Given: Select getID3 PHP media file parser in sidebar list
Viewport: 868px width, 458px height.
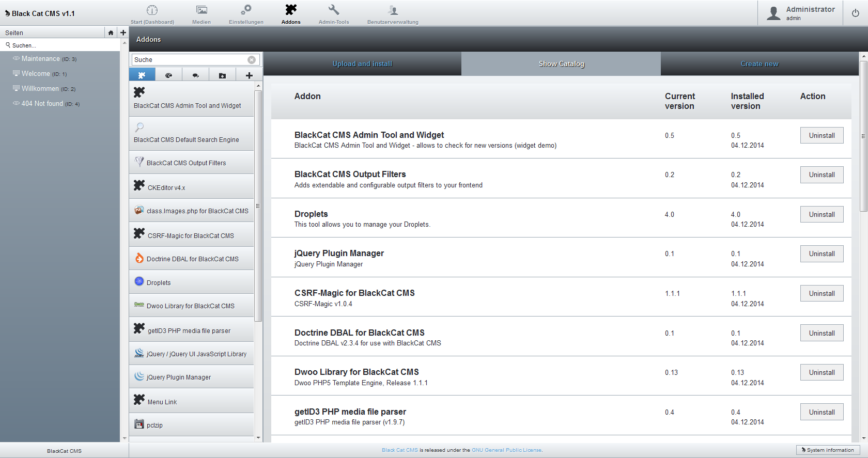Looking at the screenshot, I should pos(191,329).
